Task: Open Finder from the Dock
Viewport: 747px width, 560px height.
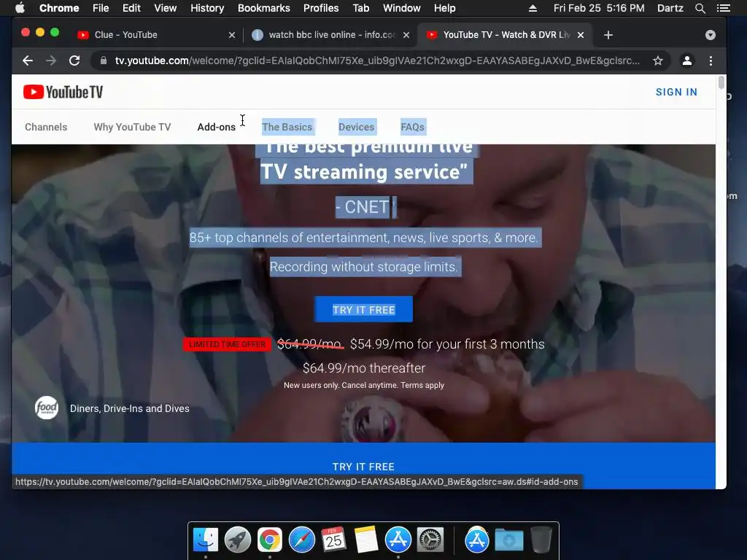Action: (x=206, y=540)
